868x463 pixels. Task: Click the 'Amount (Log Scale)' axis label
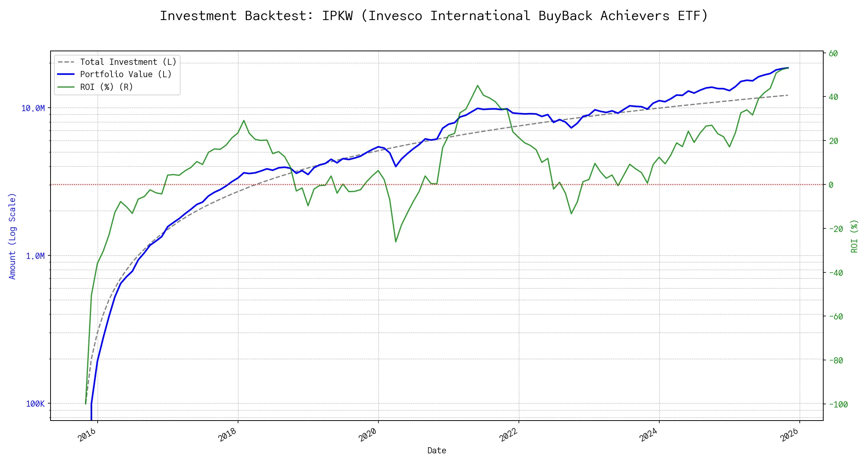click(12, 236)
